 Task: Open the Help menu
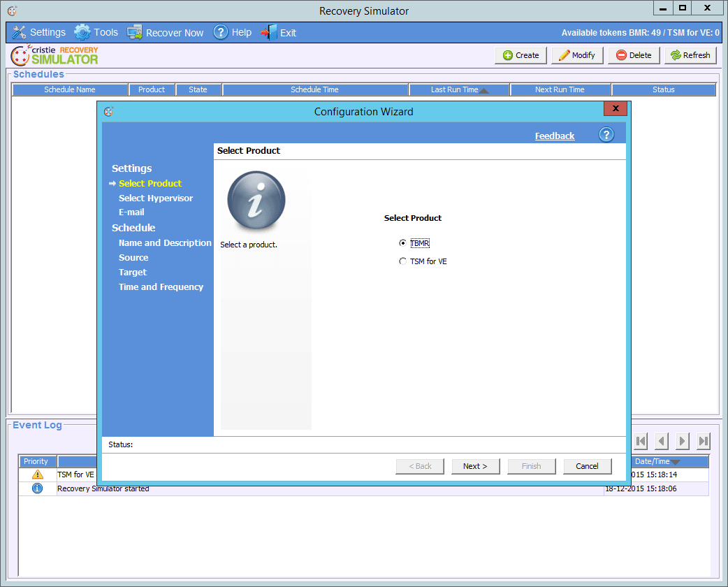click(232, 33)
